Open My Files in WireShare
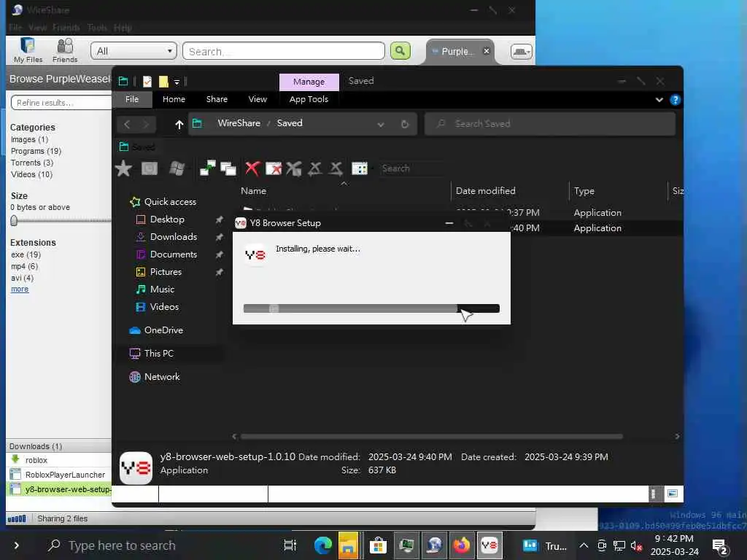747x560 pixels. click(28, 50)
